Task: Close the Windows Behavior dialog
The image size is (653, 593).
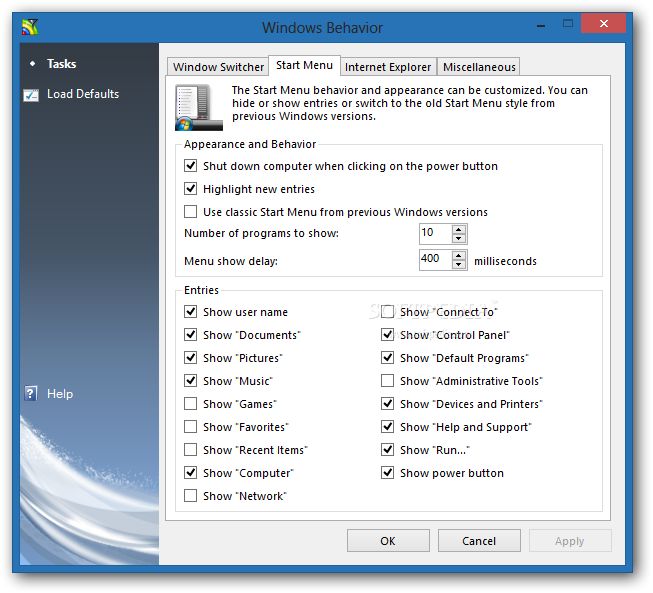Action: (603, 23)
